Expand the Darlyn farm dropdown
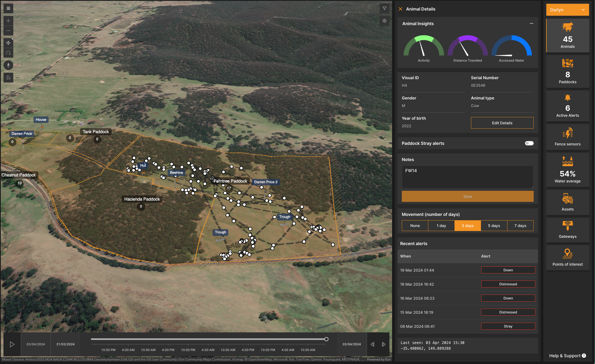The height and width of the screenshot is (364, 595). pyautogui.click(x=567, y=10)
